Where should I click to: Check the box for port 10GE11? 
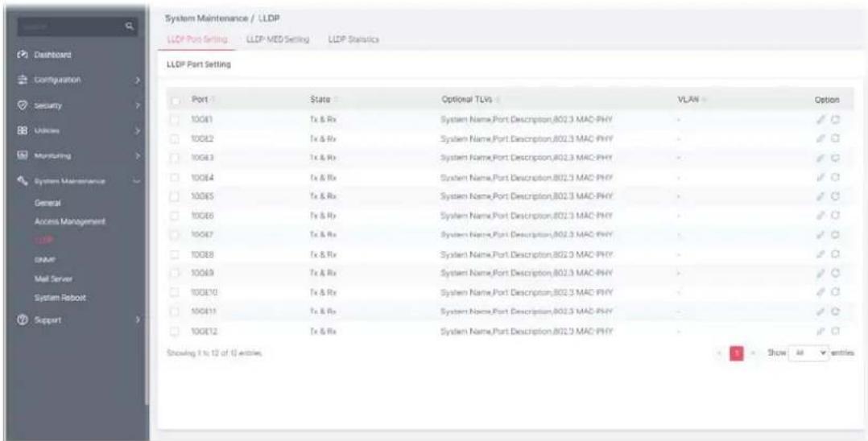(x=176, y=311)
